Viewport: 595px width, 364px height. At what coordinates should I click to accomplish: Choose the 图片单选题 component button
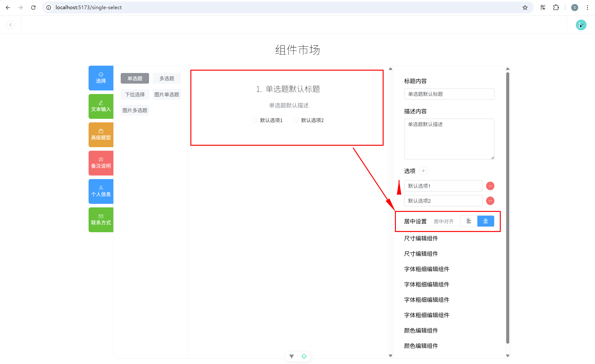[x=167, y=94]
